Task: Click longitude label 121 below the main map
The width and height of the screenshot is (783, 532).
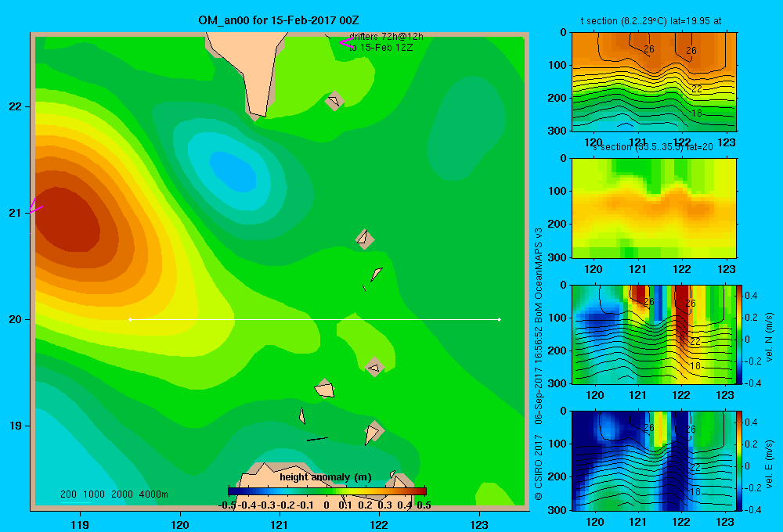Action: 280,524
